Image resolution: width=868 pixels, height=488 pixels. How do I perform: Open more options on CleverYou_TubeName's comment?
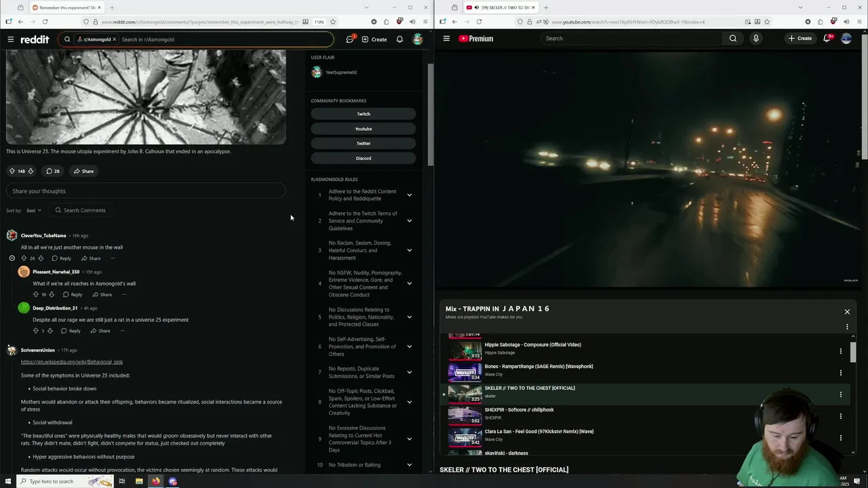(113, 258)
